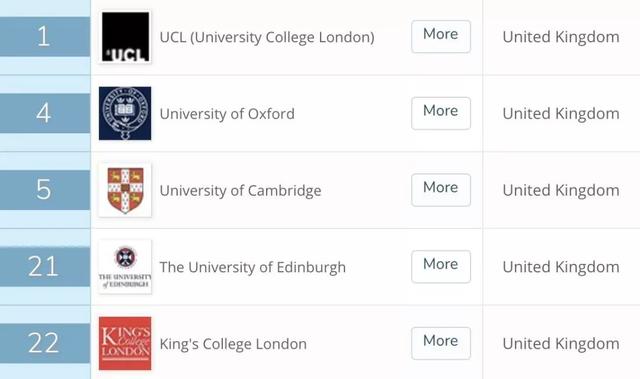This screenshot has height=379, width=640.
Task: Click the University of Cambridge shield logo
Action: pos(125,190)
